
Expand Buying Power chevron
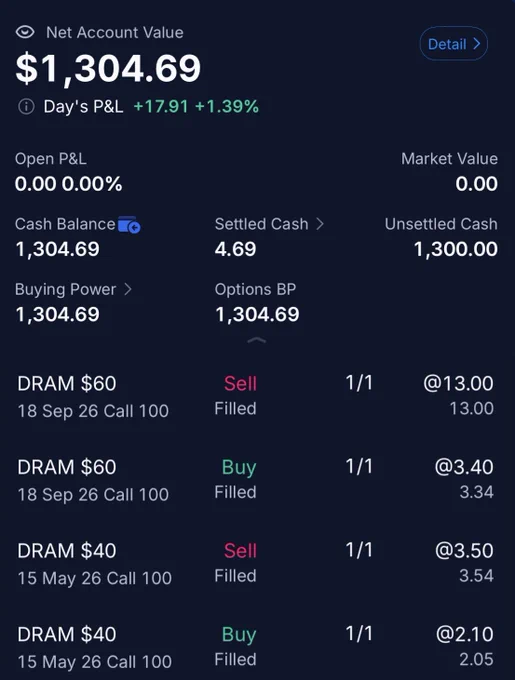pos(128,289)
